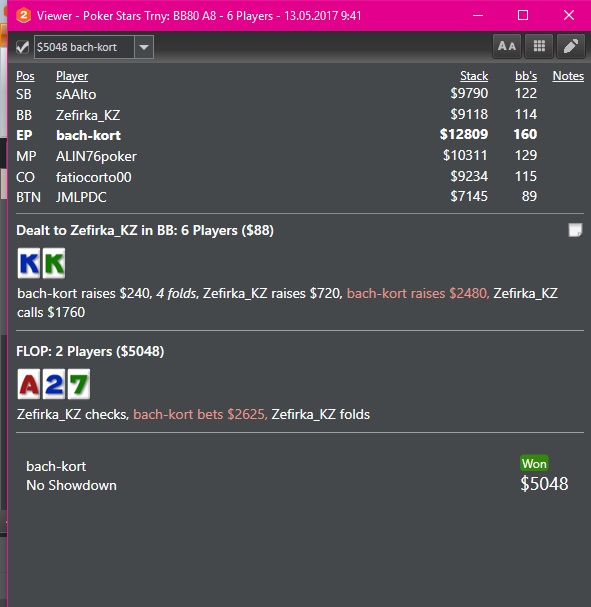The image size is (591, 607).
Task: Click the Dealt to Zefirka_KZ heading
Action: (145, 231)
